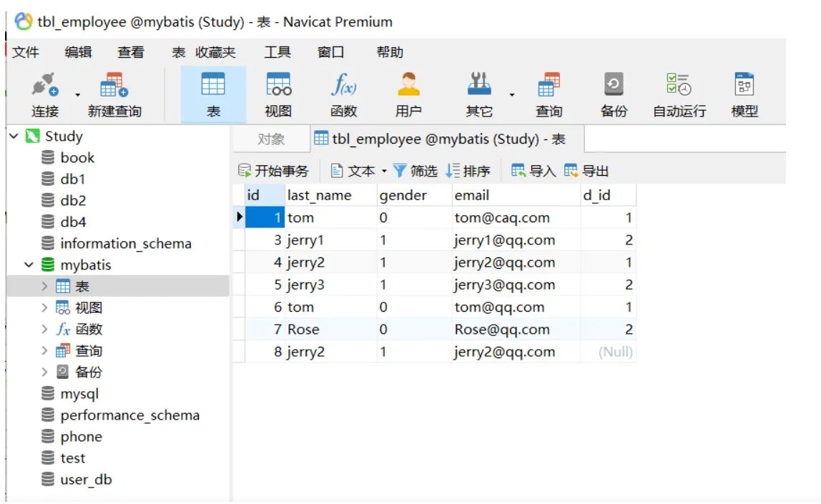The width and height of the screenshot is (821, 504).
Task: Select the db1 database in tree
Action: tap(73, 179)
